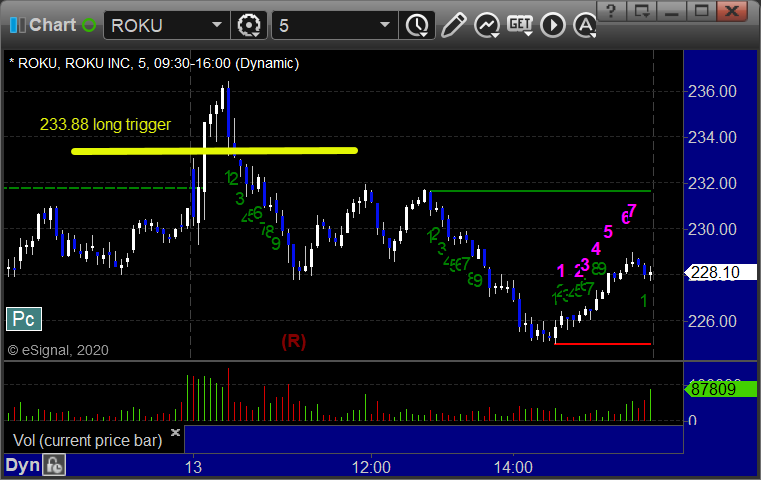Click the red (R) chart marker

click(x=294, y=341)
